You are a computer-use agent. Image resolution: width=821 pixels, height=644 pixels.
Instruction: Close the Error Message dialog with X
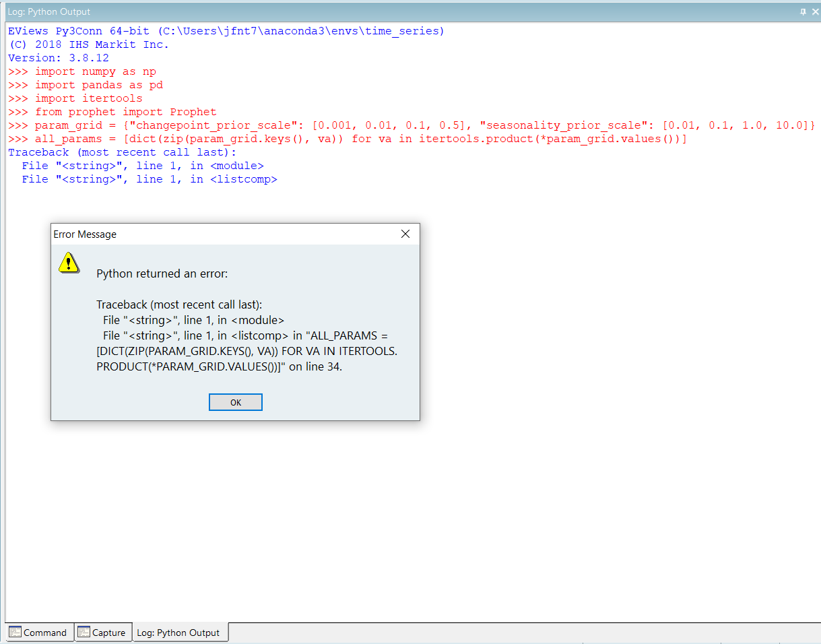click(x=405, y=234)
